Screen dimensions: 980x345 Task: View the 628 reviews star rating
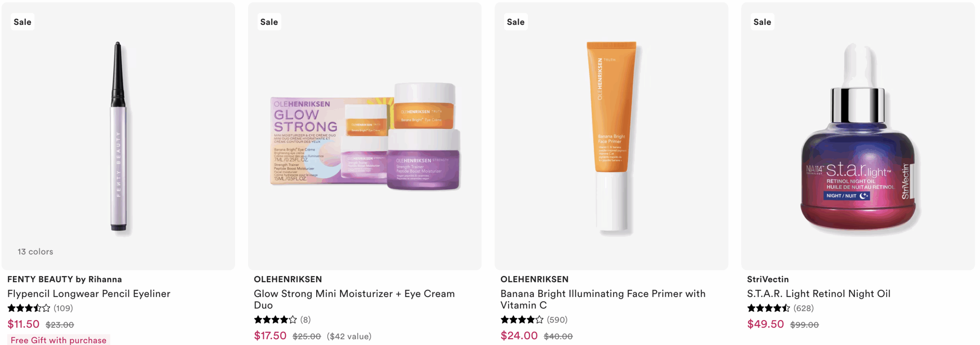pyautogui.click(x=780, y=308)
